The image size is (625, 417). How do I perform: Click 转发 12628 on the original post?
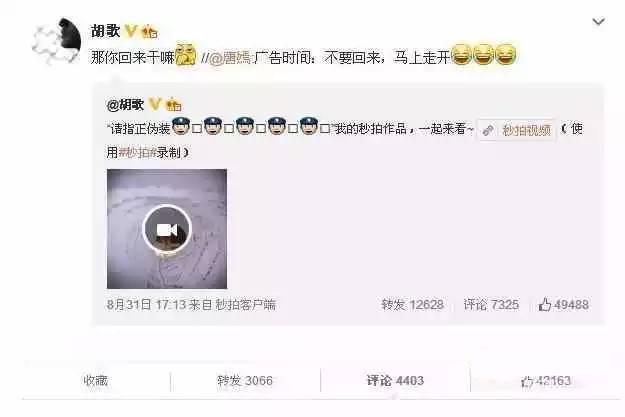click(x=413, y=305)
